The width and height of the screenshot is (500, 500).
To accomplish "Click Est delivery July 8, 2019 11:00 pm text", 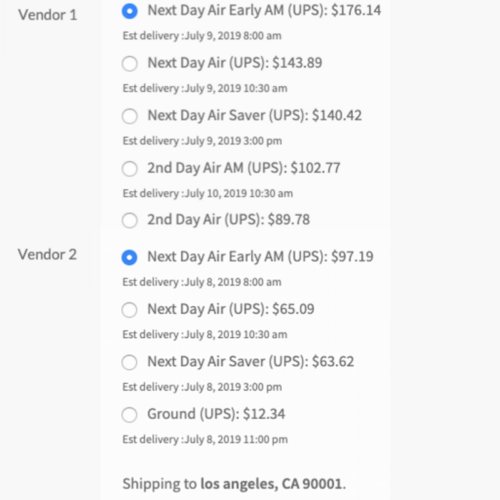I will (205, 440).
